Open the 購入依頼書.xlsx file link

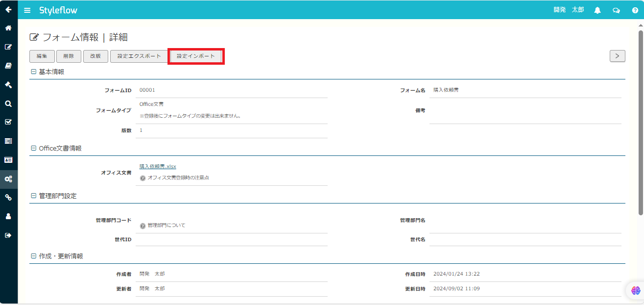[x=158, y=167]
